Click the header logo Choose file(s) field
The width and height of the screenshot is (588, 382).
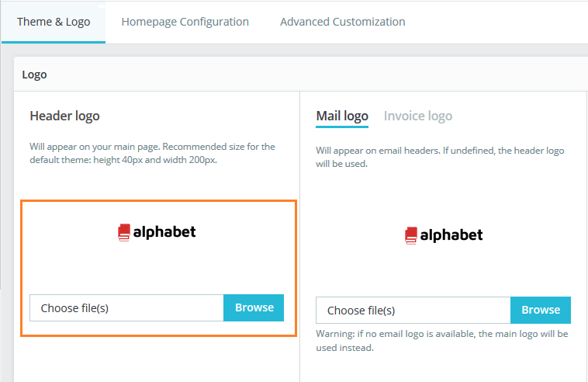click(126, 307)
